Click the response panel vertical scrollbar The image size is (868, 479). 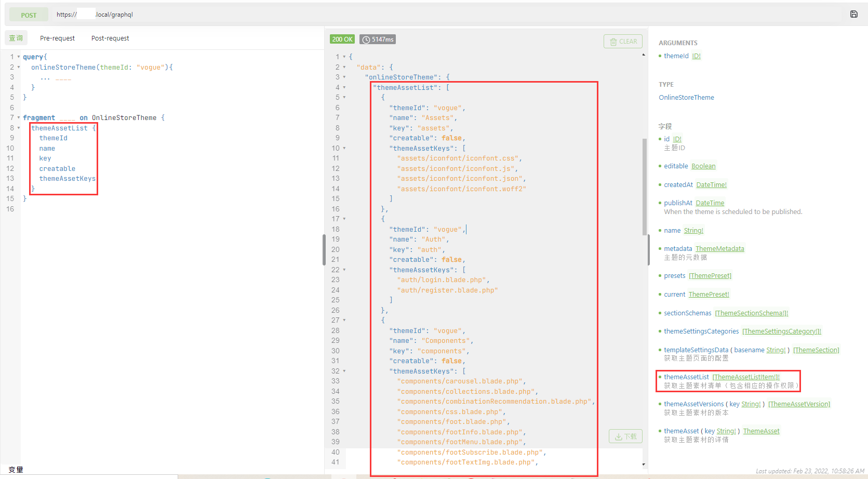point(645,187)
